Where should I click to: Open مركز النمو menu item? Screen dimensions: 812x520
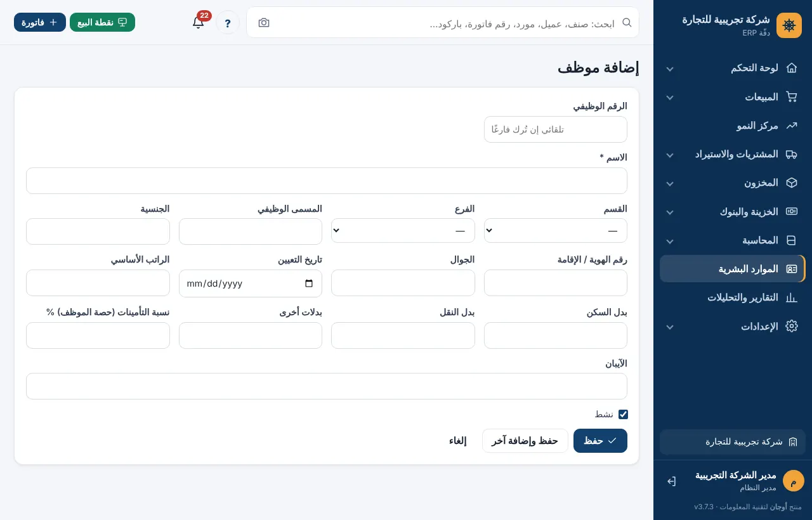click(732, 126)
